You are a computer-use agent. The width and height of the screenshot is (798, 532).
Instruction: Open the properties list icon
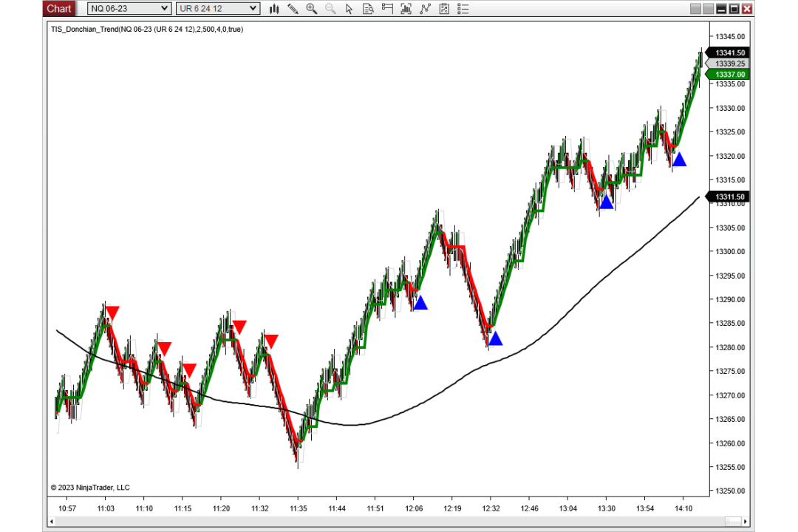point(463,9)
